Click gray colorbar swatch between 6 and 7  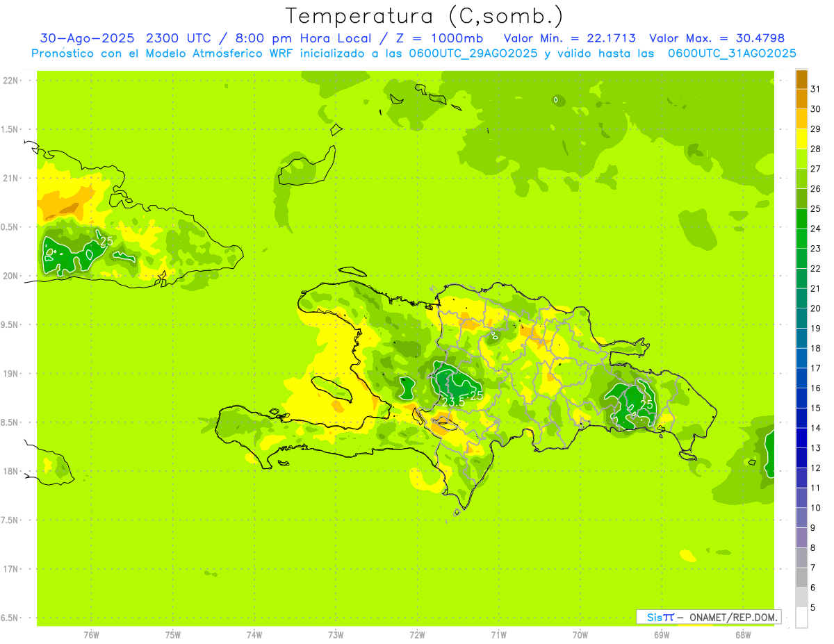(x=801, y=577)
